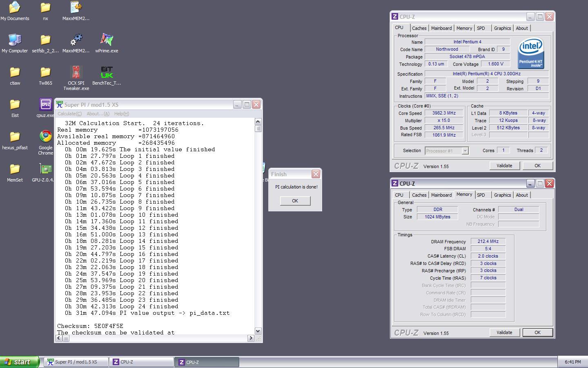
Task: Click lower CPU-Z window title icon
Action: coord(394,184)
